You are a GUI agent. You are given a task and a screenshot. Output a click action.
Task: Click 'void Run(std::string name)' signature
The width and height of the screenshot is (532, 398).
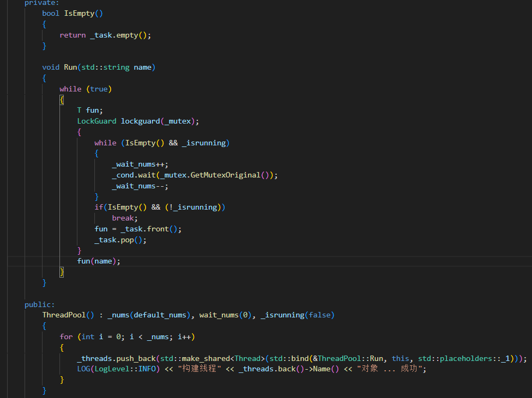tap(99, 68)
